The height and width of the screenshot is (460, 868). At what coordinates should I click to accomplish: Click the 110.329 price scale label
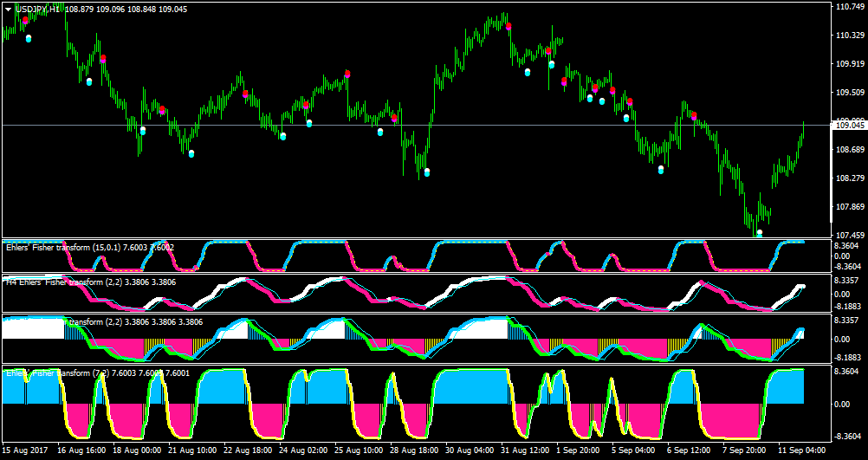852,35
